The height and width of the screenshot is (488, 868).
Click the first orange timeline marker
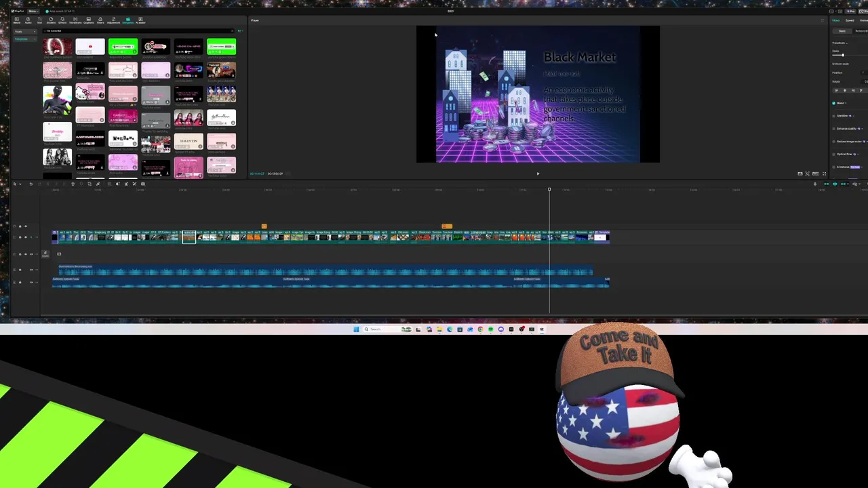tap(264, 226)
